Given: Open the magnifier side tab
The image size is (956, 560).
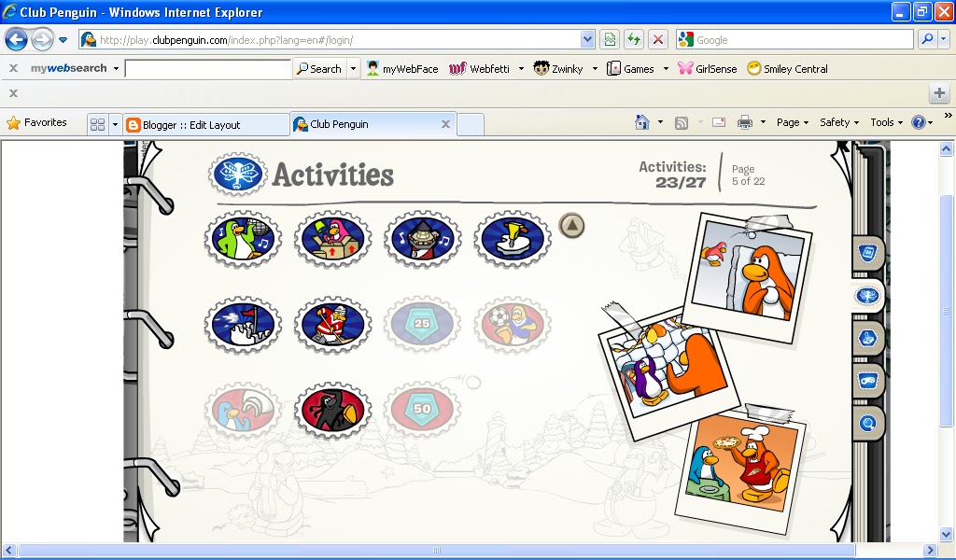Looking at the screenshot, I should pyautogui.click(x=867, y=423).
